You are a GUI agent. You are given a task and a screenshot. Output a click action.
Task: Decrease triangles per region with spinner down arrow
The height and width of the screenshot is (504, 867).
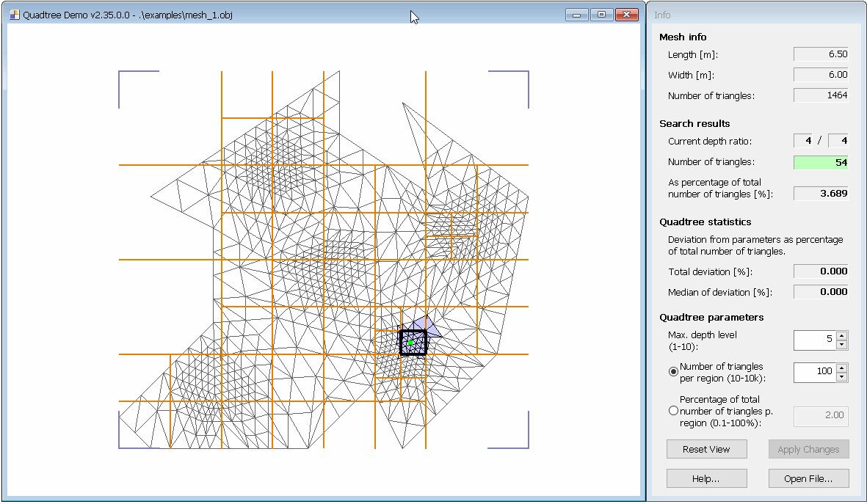click(x=841, y=376)
